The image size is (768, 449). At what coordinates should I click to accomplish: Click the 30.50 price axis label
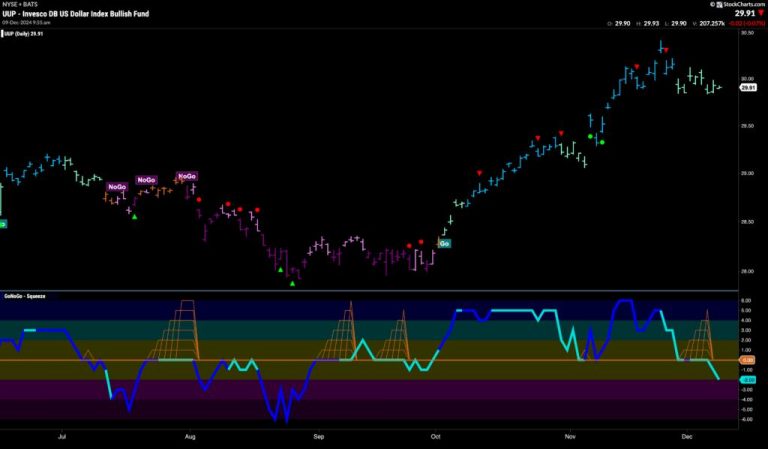747,33
